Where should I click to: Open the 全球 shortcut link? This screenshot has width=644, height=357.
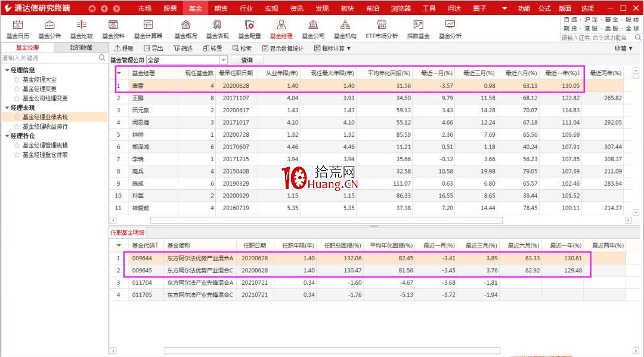click(x=633, y=29)
